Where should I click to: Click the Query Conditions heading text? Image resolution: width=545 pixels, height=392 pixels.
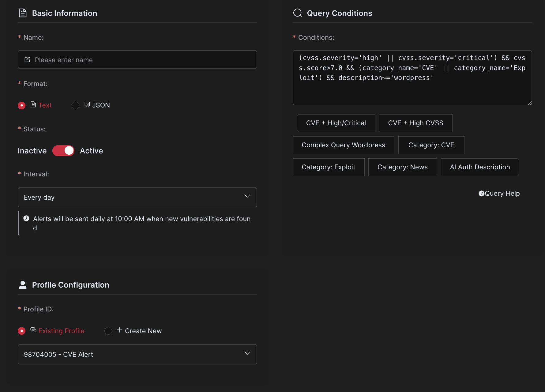point(340,13)
